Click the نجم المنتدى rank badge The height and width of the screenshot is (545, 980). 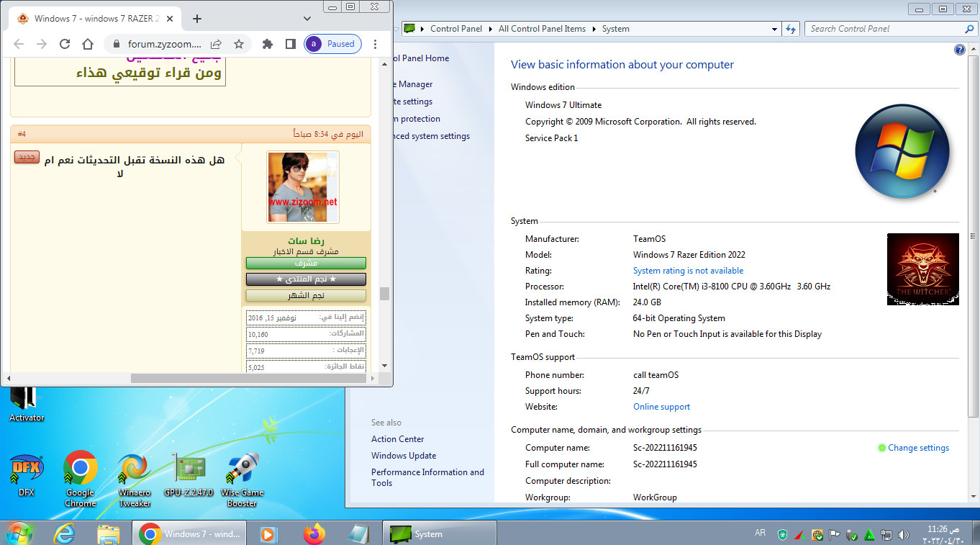pyautogui.click(x=306, y=279)
